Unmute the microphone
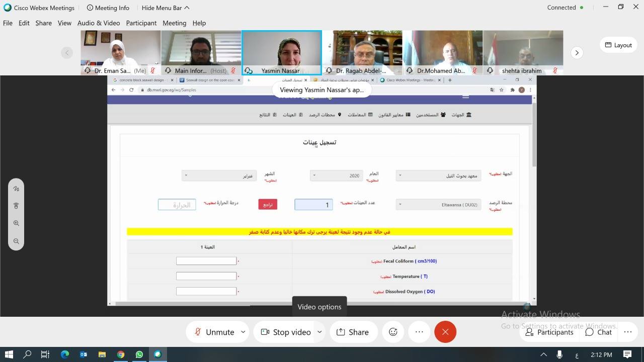Viewport: 644px width, 362px height. click(214, 332)
